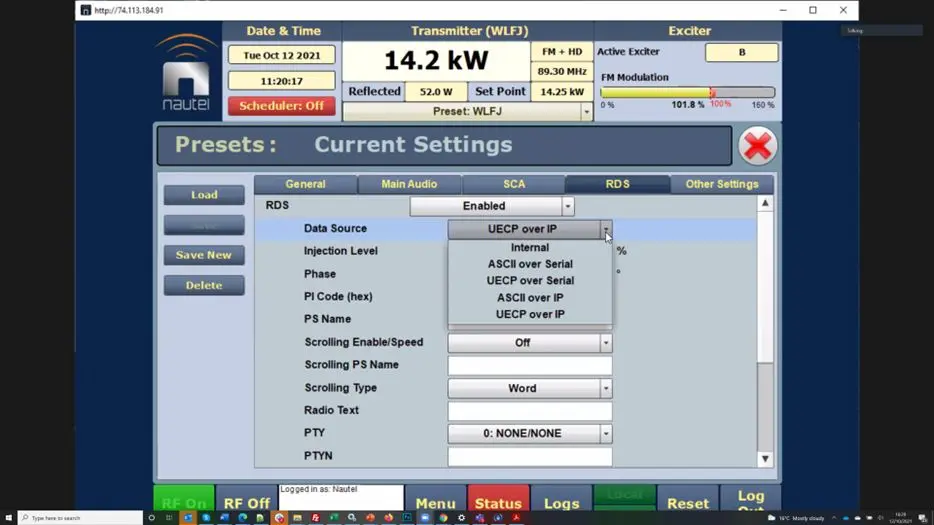Image resolution: width=934 pixels, height=525 pixels.
Task: Toggle the Local control button
Action: [x=624, y=496]
